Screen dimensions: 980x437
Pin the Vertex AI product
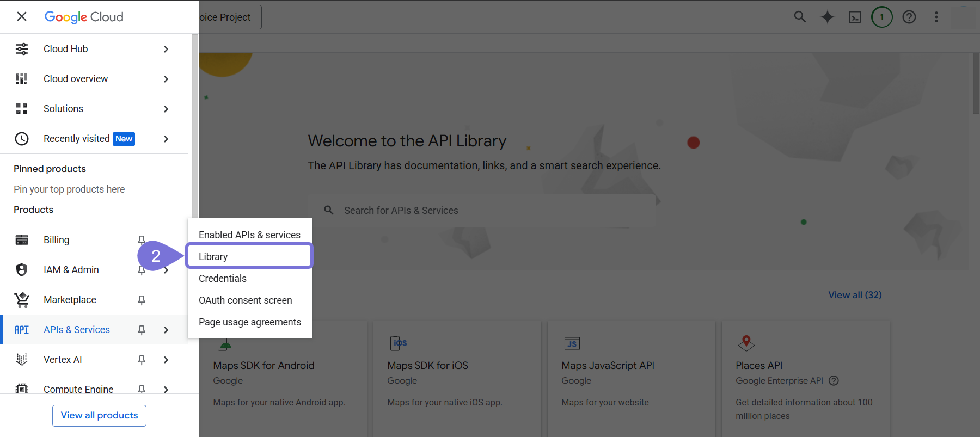[x=142, y=360]
